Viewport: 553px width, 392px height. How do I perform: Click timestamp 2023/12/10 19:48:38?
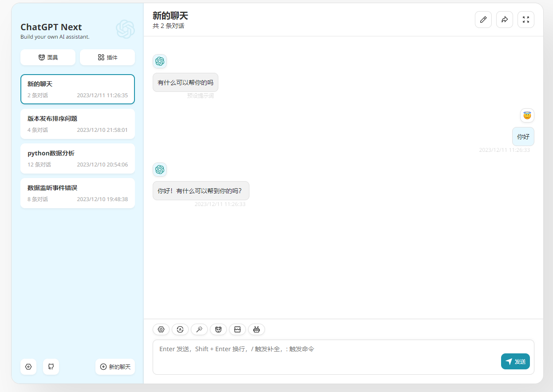[x=103, y=199]
